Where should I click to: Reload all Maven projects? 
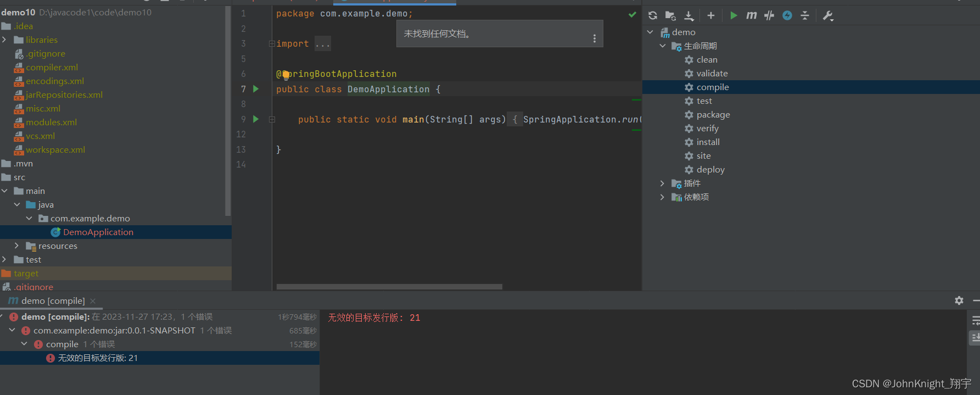[x=652, y=15]
